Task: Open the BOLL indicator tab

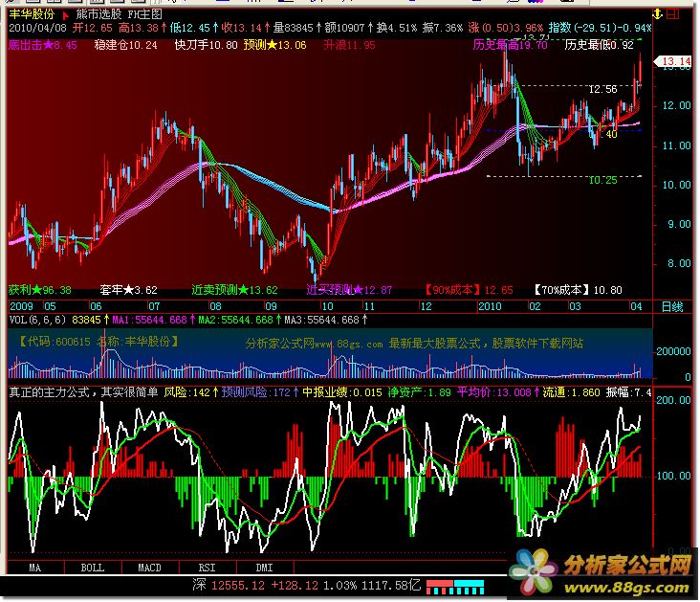Action: (x=93, y=568)
